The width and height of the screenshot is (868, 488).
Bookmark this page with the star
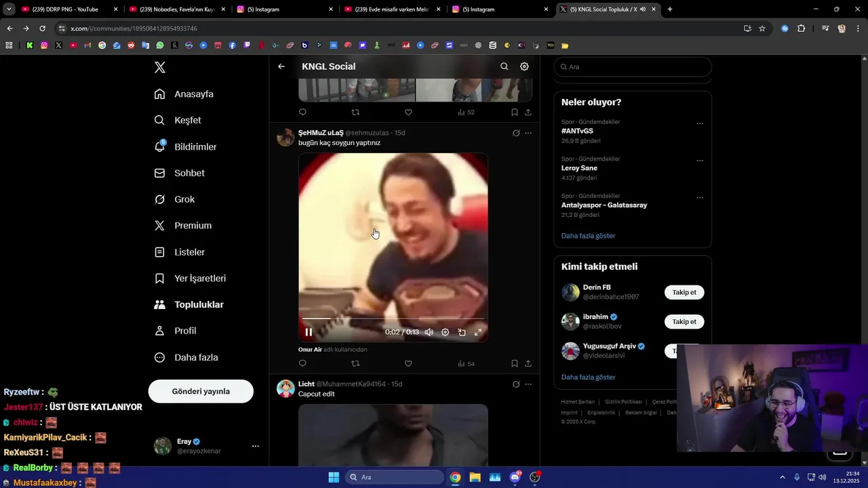pos(762,28)
